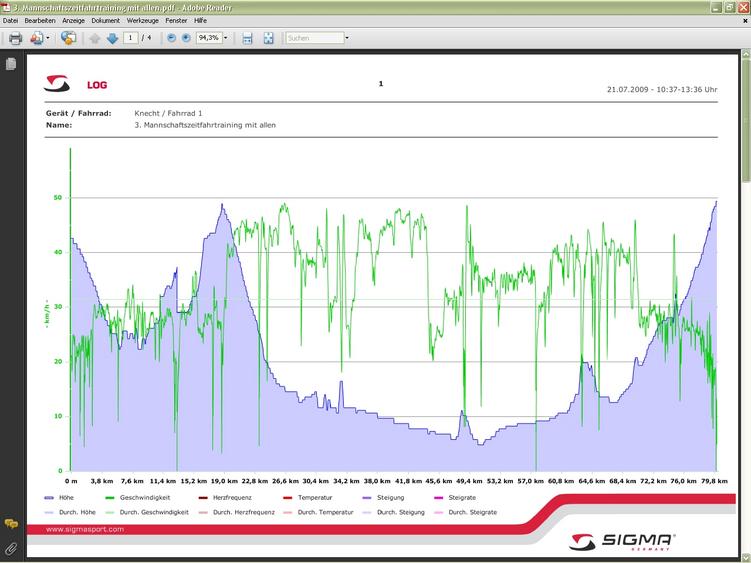Open the Datei menu
The image size is (751, 563).
click(10, 20)
